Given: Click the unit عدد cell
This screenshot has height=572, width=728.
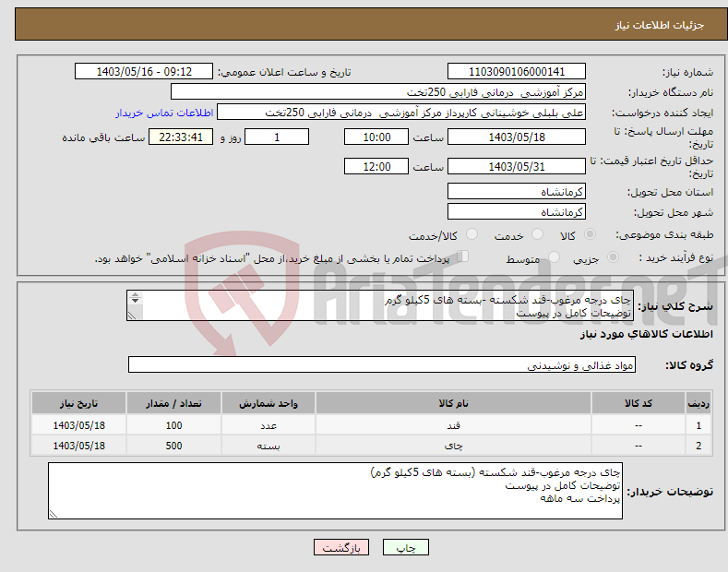Looking at the screenshot, I should 269,424.
